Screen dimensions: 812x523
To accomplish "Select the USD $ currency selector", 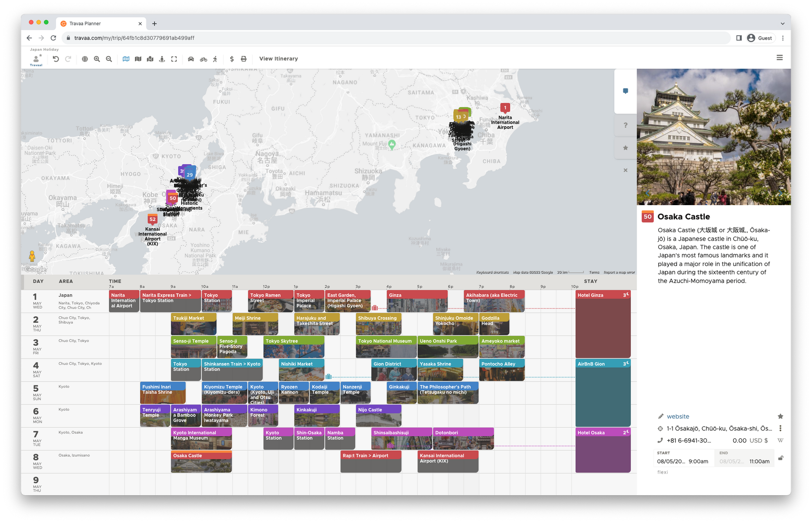I will (758, 440).
